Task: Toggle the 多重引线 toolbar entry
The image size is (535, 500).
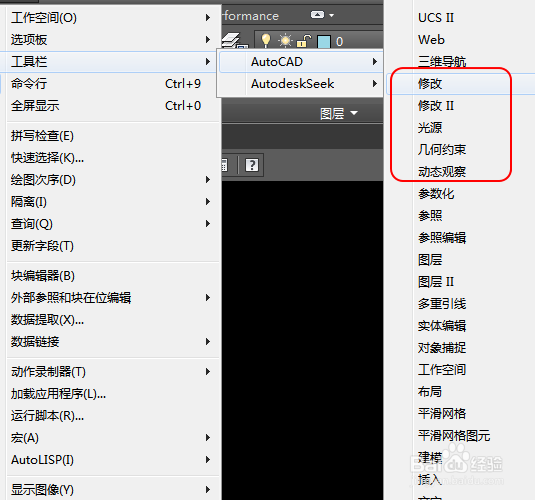Action: [442, 304]
